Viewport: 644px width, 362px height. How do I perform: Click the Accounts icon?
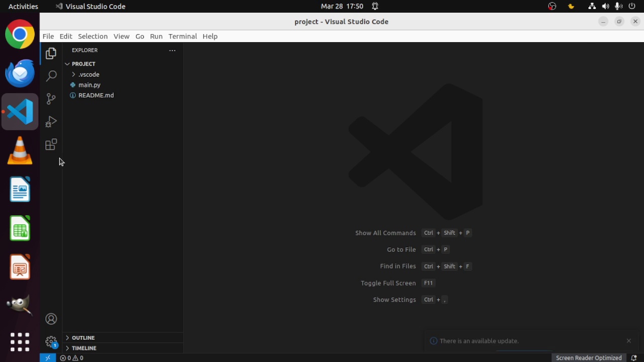tap(51, 319)
